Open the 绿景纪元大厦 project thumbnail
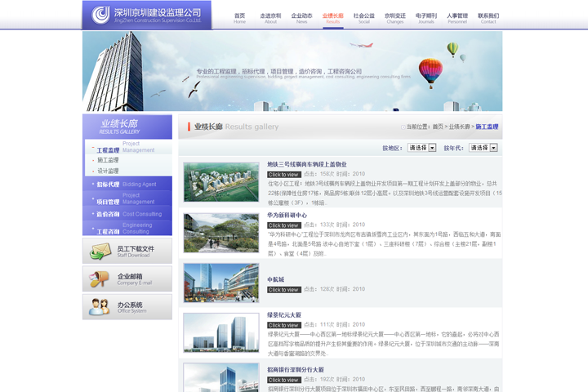Image resolution: width=588 pixels, height=392 pixels. coord(220,333)
